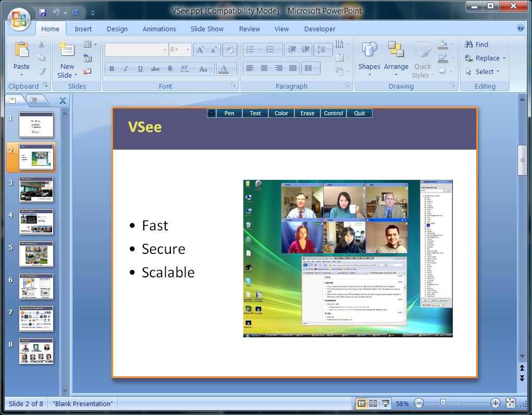Click the Erase button on VSee toolbar
The width and height of the screenshot is (532, 415).
click(307, 113)
